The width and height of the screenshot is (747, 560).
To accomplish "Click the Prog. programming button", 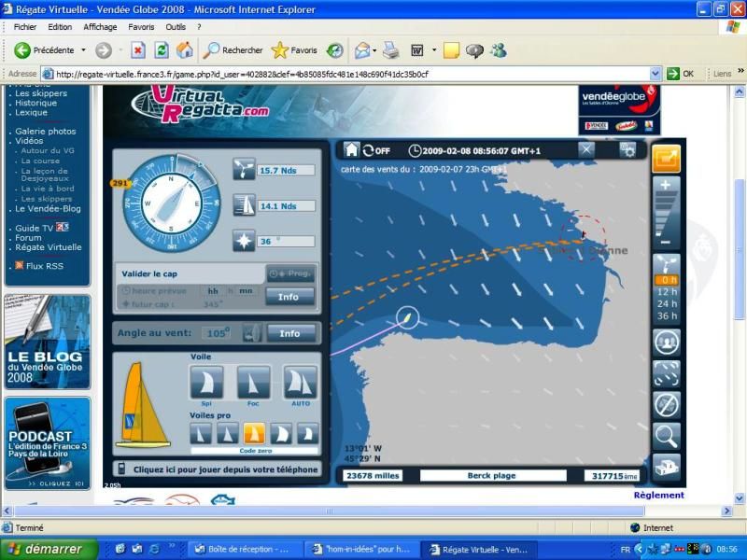I will click(x=290, y=273).
